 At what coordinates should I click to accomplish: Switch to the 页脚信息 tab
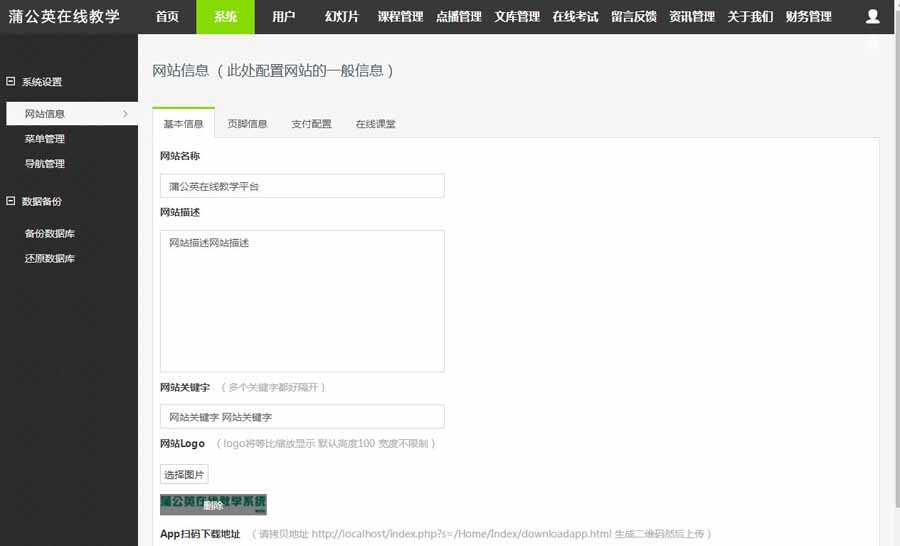pos(247,124)
